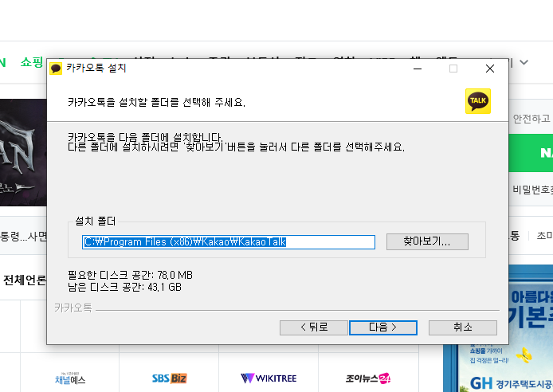
Task: Close the KakaoTalk installer window
Action: tap(490, 69)
